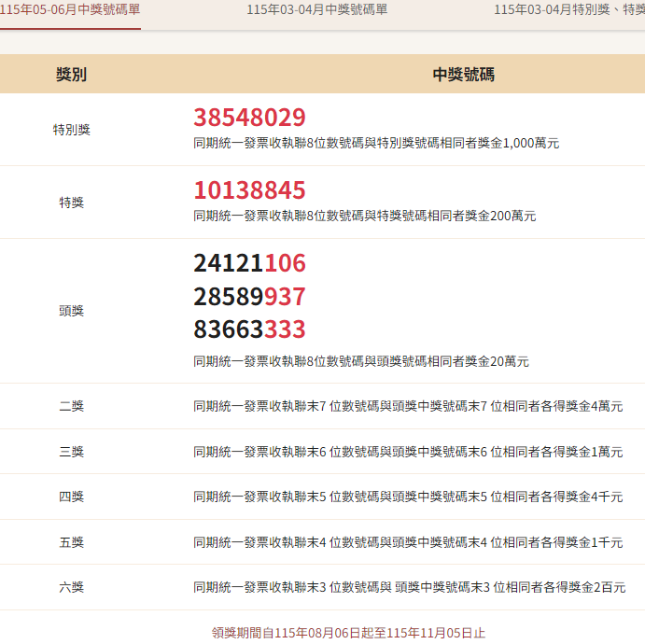
Task: Click the 六獎 row label
Action: (x=72, y=587)
